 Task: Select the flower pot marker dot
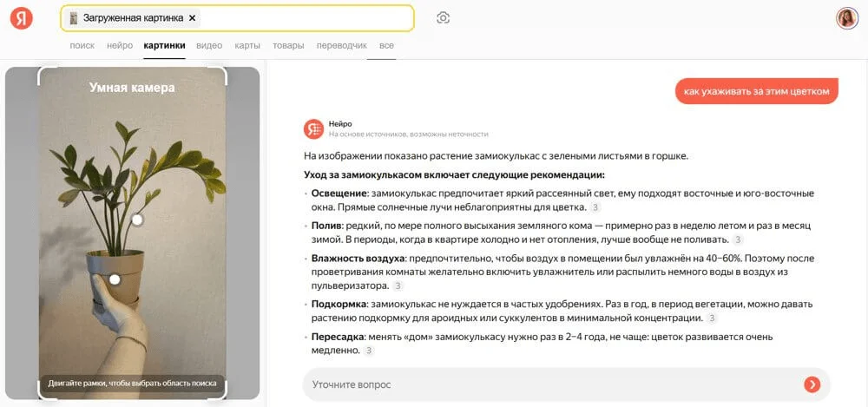tap(115, 279)
